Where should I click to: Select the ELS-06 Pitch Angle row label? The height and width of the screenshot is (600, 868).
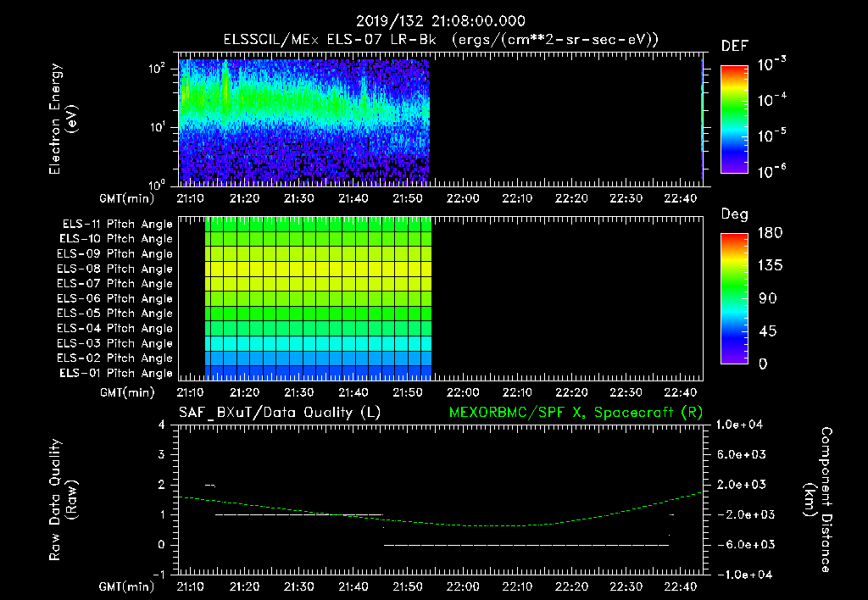coord(115,299)
